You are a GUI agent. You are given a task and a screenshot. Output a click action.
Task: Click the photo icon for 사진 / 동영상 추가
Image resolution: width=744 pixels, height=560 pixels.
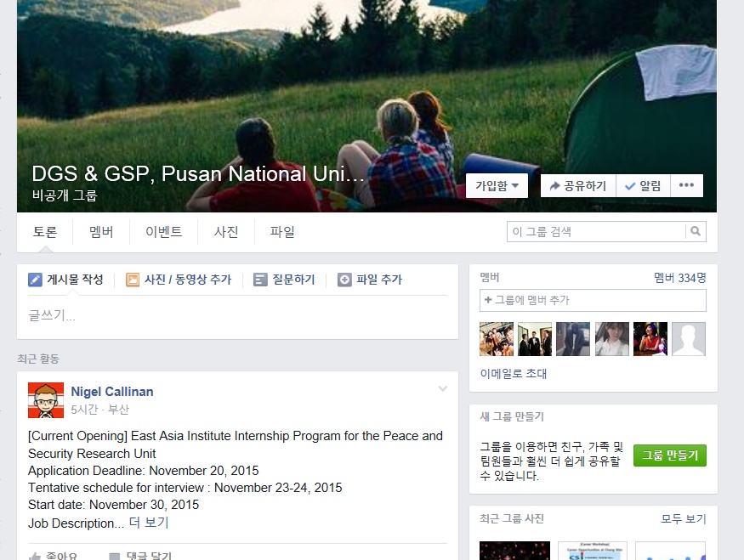pyautogui.click(x=133, y=280)
